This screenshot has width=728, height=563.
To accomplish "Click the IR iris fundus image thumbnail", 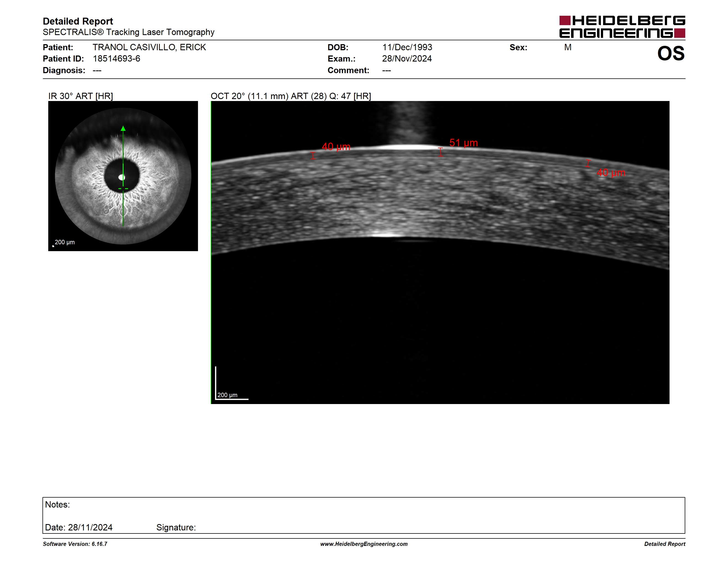I will (123, 176).
